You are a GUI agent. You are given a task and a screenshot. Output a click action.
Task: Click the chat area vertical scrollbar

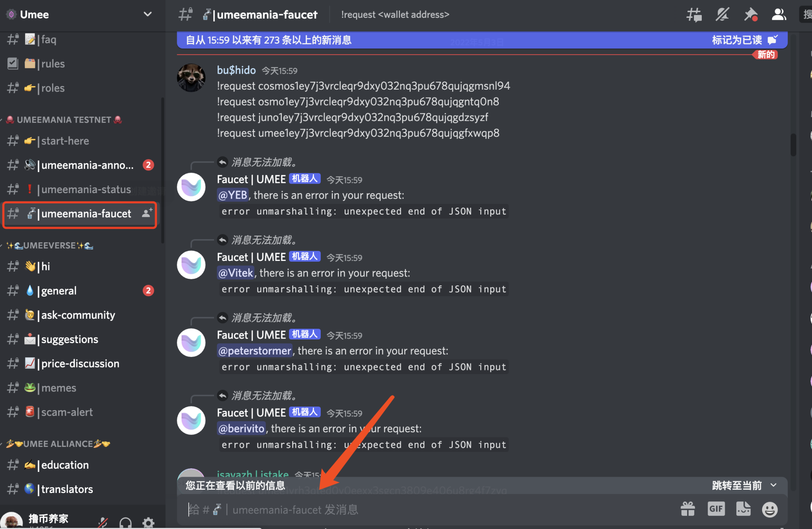tap(793, 145)
